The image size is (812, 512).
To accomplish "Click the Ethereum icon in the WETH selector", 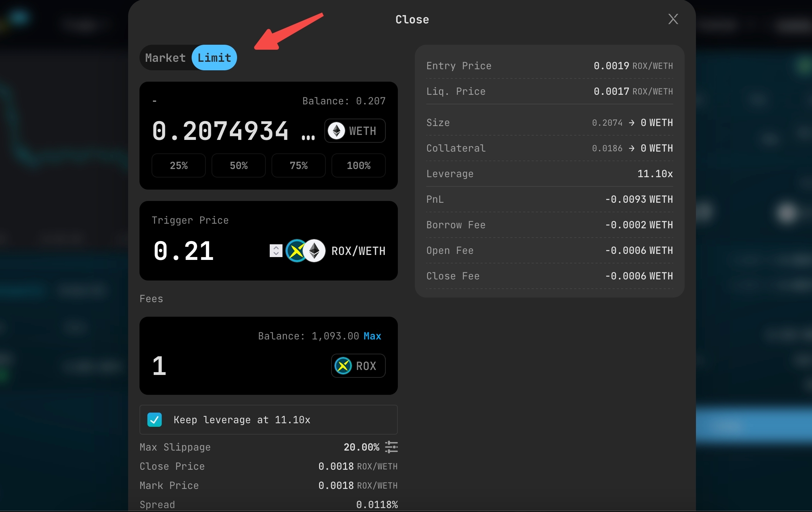I will 336,131.
